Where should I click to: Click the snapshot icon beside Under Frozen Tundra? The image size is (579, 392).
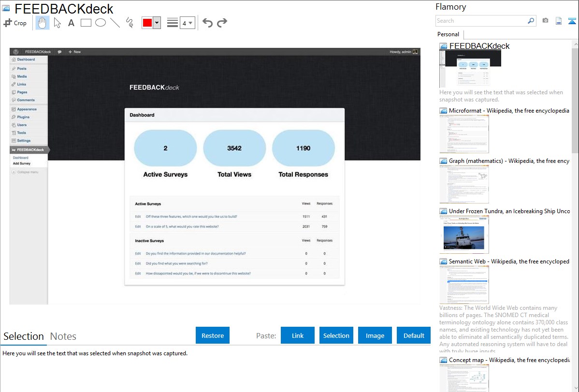tap(443, 211)
